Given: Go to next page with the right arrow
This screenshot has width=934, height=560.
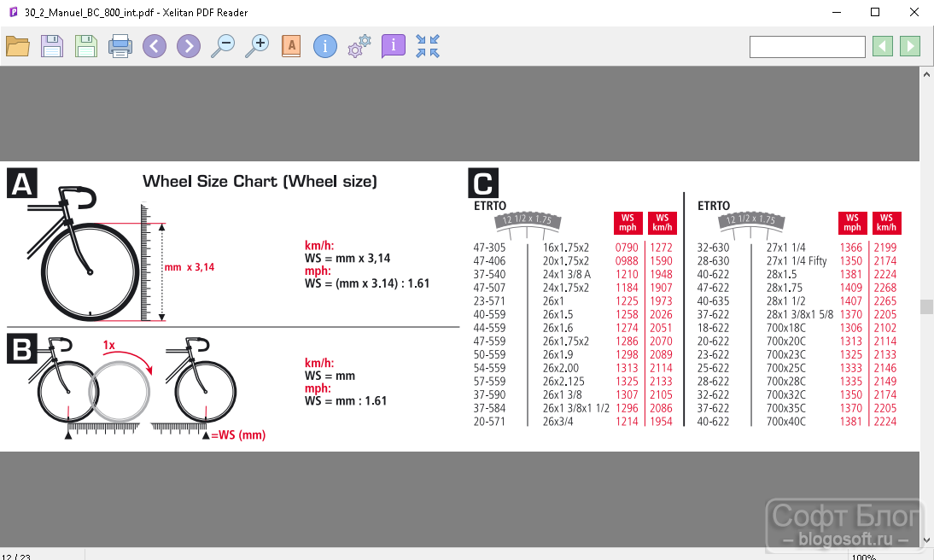Looking at the screenshot, I should click(x=188, y=46).
